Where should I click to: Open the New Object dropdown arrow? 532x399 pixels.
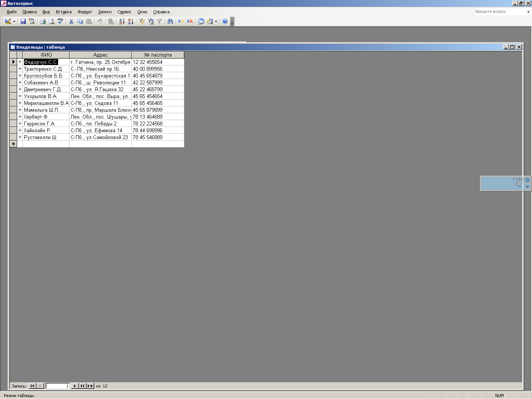(x=216, y=21)
